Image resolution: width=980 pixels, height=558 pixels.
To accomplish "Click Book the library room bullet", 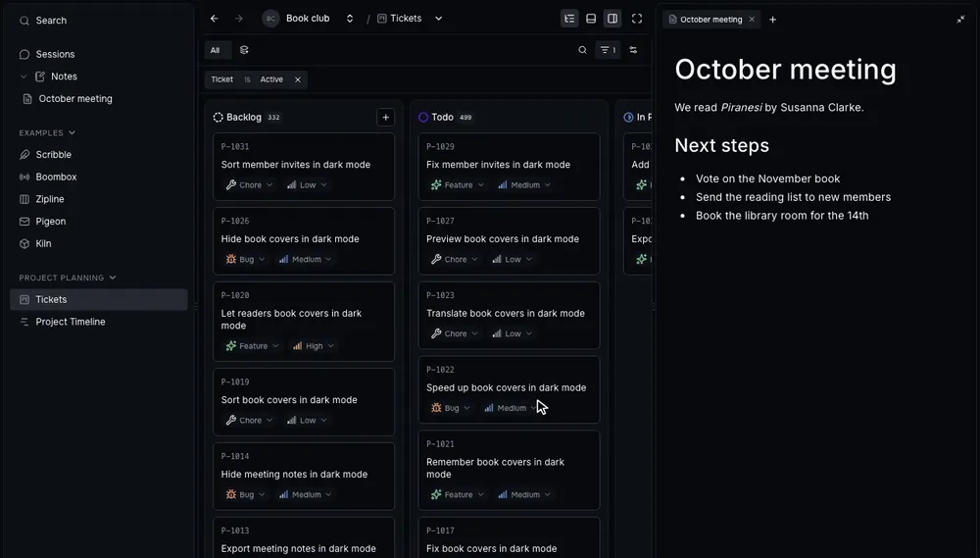I will pos(782,216).
